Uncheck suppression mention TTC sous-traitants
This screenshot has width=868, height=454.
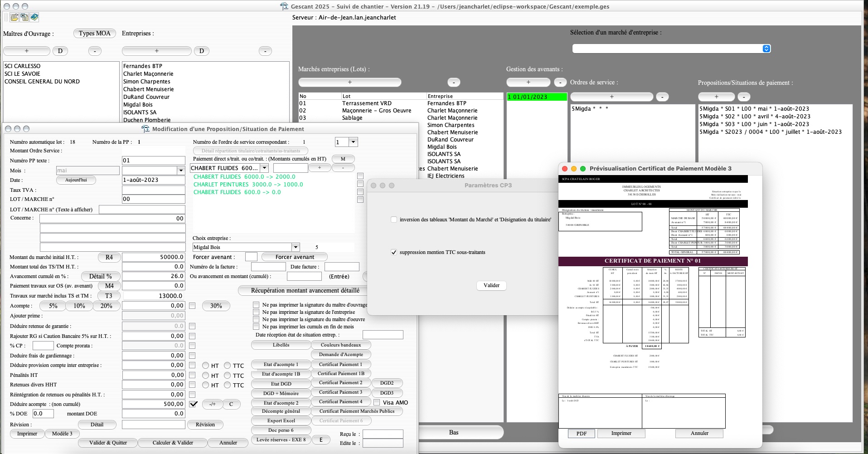tap(394, 252)
